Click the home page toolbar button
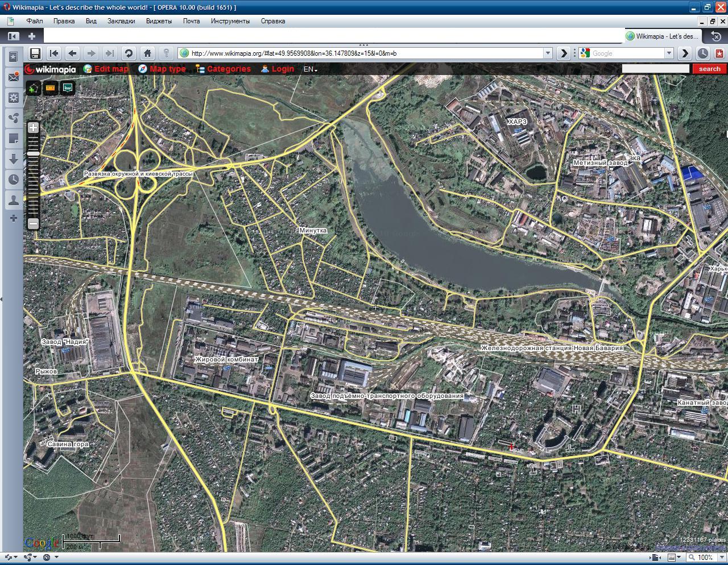The width and height of the screenshot is (728, 565). (147, 53)
